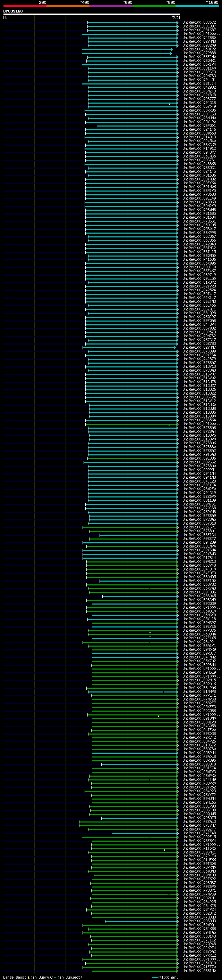Open hit UniRef100_Q84P21

pos(199,642)
